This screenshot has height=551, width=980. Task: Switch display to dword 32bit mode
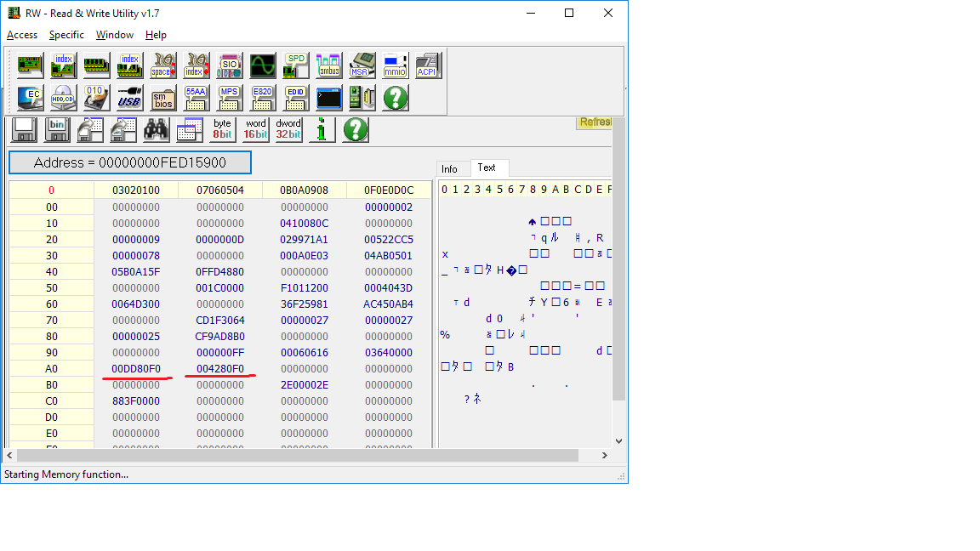(288, 129)
